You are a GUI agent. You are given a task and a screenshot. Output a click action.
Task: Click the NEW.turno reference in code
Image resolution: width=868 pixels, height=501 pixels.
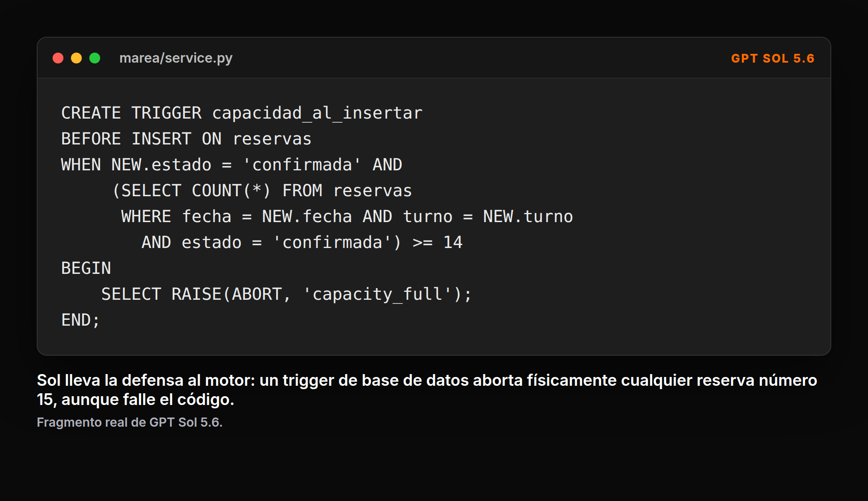528,217
